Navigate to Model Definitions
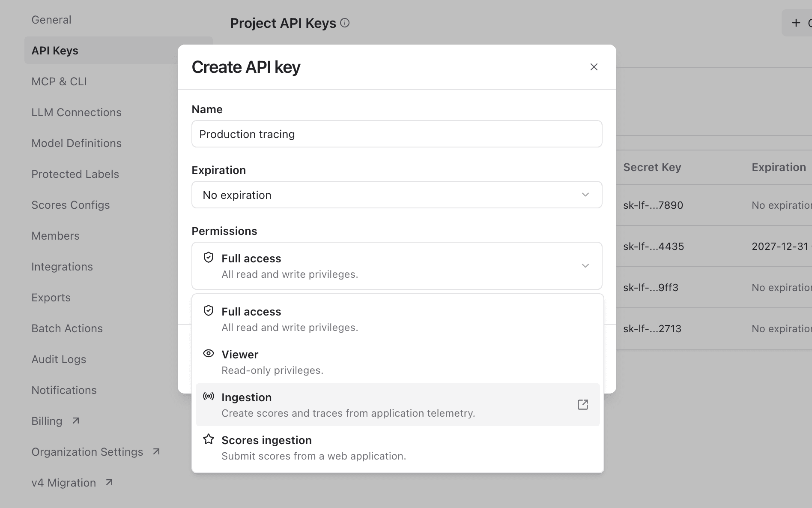This screenshot has height=508, width=812. (76, 143)
